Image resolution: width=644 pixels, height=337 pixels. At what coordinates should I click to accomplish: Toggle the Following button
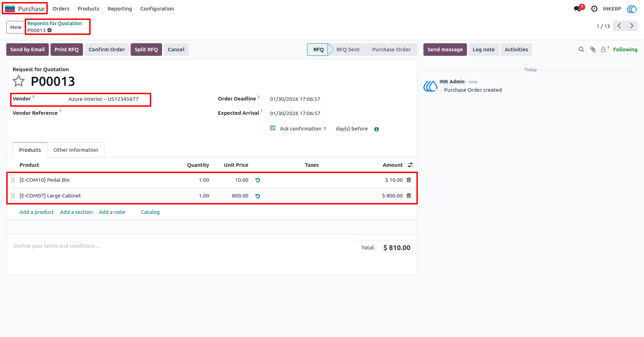625,50
